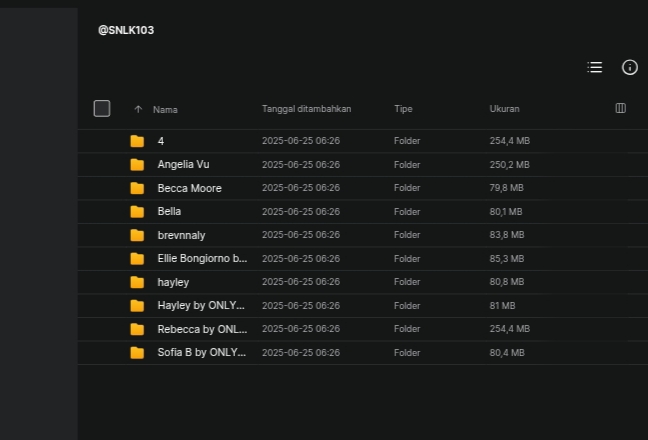Click the folder icon for Becca Moore
The image size is (648, 440).
pos(137,188)
